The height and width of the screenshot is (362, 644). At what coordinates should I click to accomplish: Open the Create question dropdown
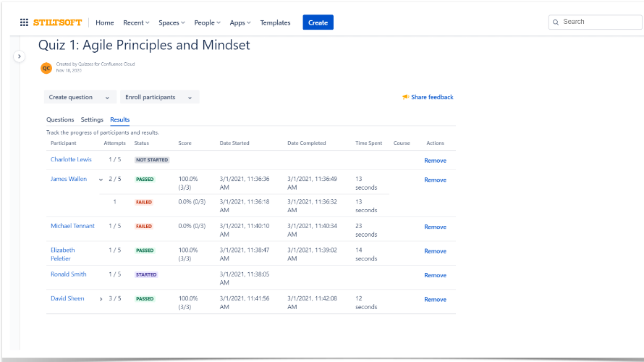coord(78,97)
